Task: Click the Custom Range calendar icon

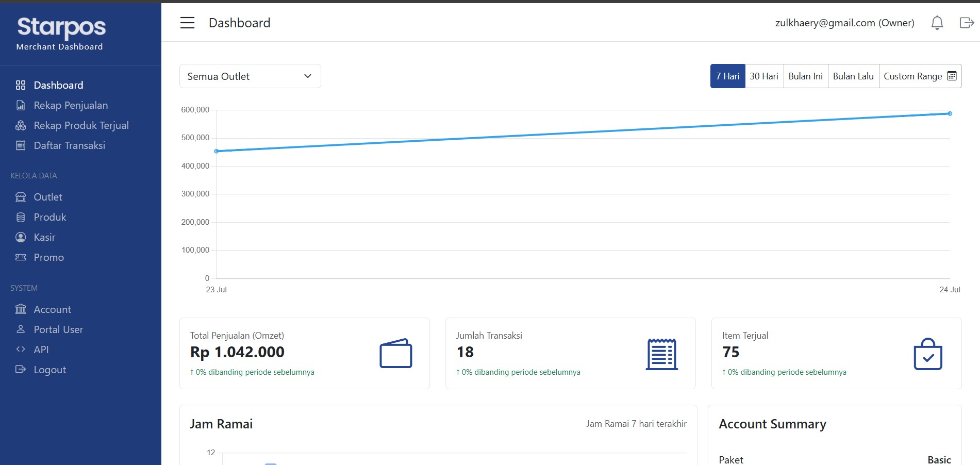Action: pos(952,76)
